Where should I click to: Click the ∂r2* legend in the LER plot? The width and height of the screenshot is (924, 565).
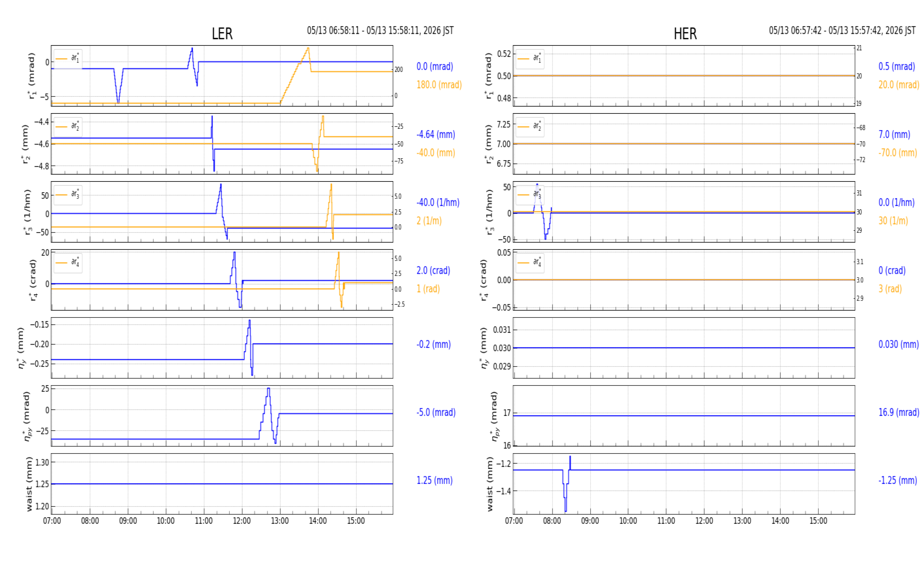(68, 126)
